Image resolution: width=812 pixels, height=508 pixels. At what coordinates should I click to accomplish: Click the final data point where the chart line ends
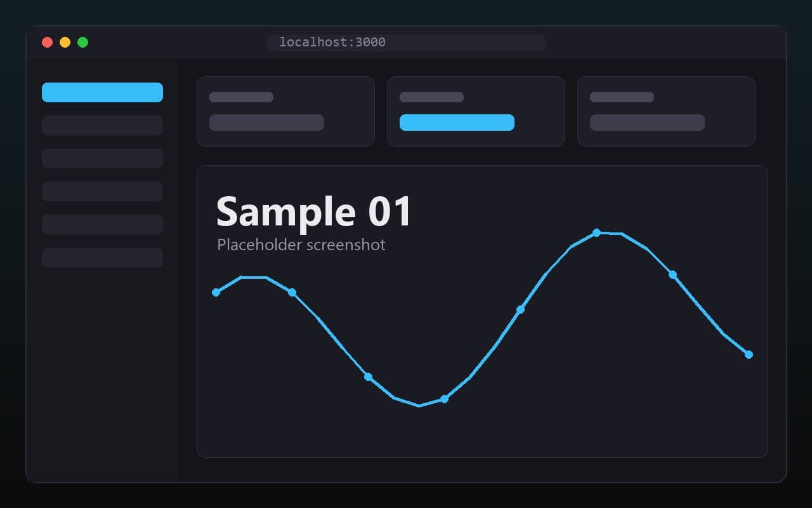coord(749,354)
